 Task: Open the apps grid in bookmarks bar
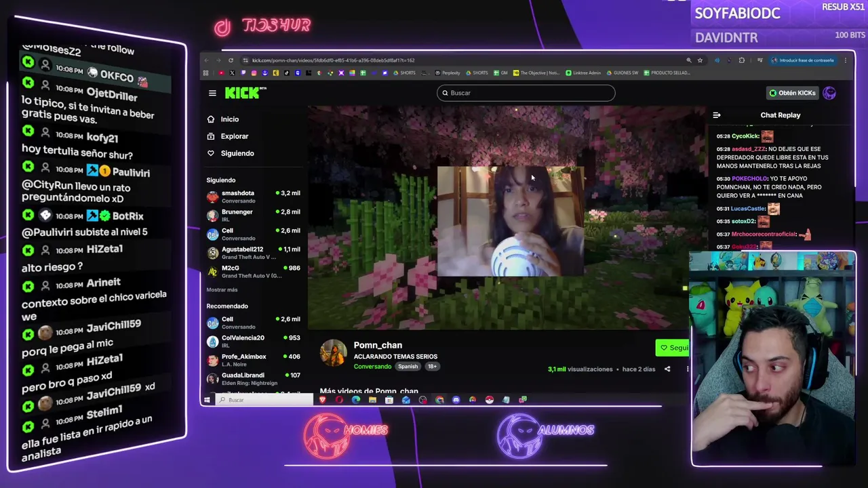205,73
